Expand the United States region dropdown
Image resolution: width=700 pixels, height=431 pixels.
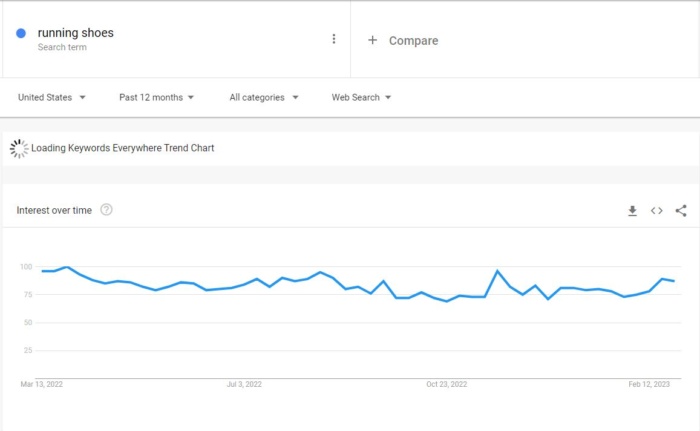pos(51,97)
